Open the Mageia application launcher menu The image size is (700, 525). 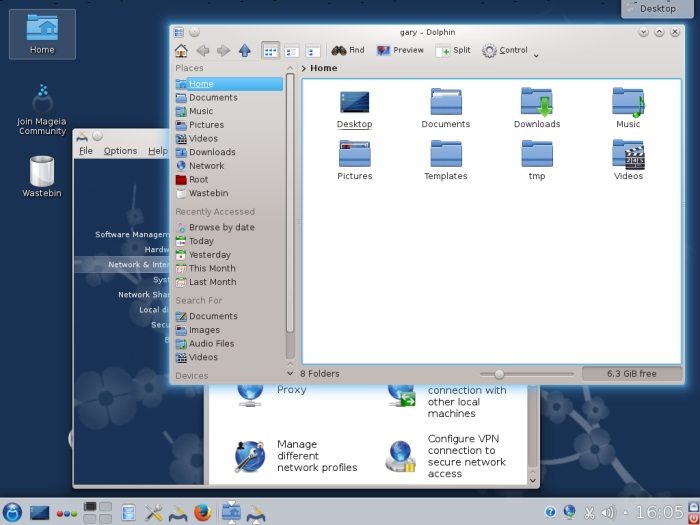(12, 512)
